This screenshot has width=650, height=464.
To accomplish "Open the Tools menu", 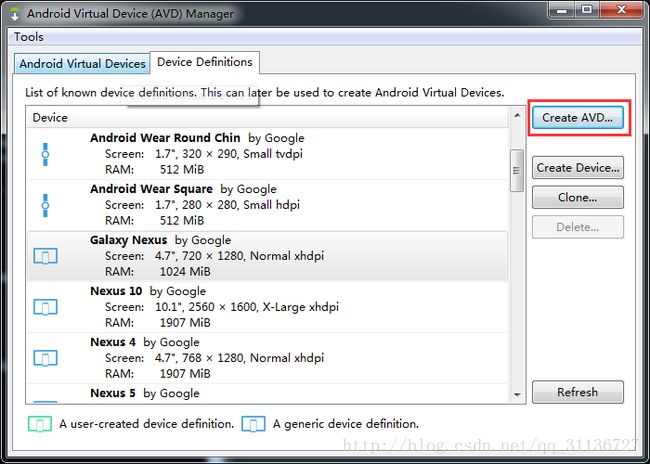I will 29,37.
